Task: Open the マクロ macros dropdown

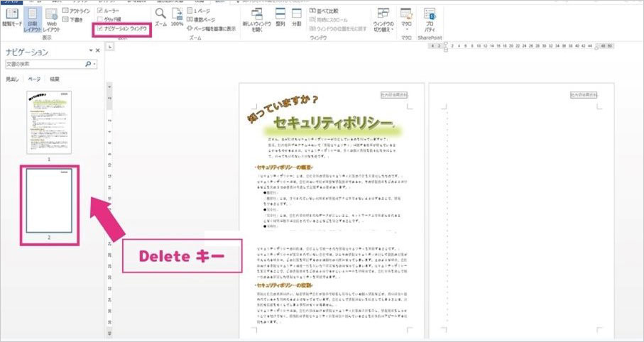Action: [x=406, y=20]
